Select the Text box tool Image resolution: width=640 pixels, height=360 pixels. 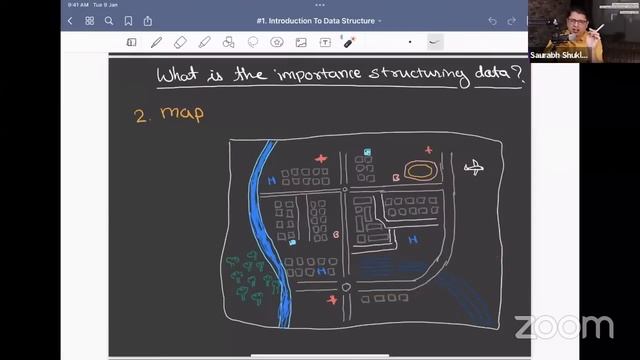325,42
